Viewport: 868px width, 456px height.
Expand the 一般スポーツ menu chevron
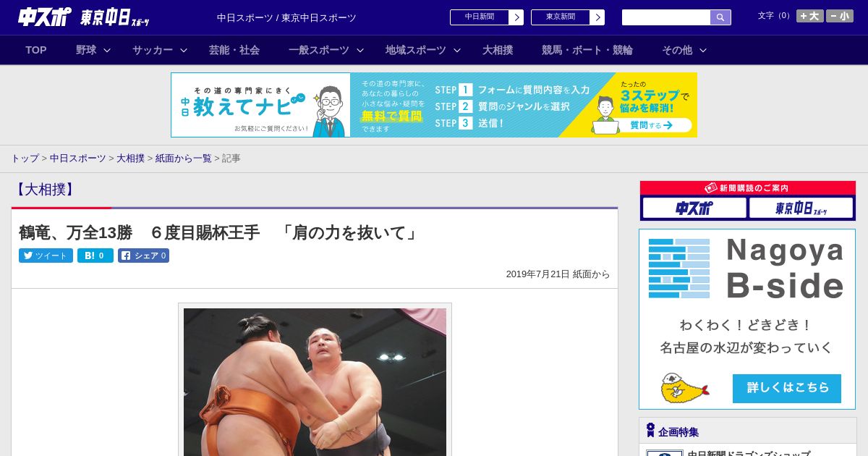pyautogui.click(x=360, y=50)
